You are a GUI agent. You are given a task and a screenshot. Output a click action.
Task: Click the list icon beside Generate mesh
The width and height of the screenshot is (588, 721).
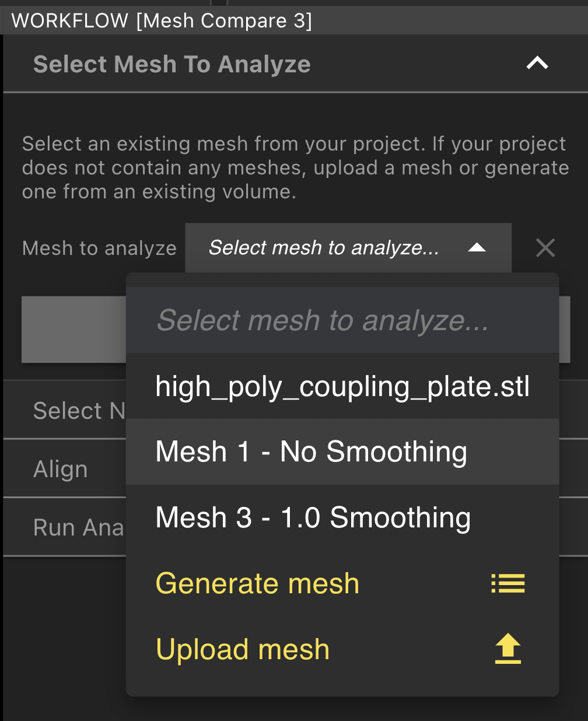click(x=508, y=583)
